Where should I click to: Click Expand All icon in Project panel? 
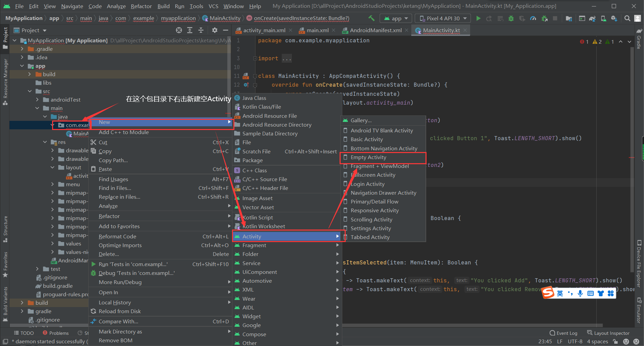click(190, 30)
